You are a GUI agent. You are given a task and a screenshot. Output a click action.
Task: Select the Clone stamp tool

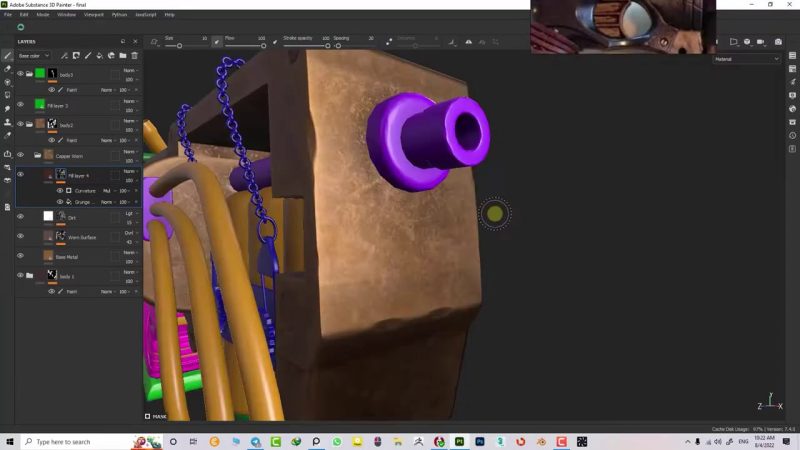7,122
